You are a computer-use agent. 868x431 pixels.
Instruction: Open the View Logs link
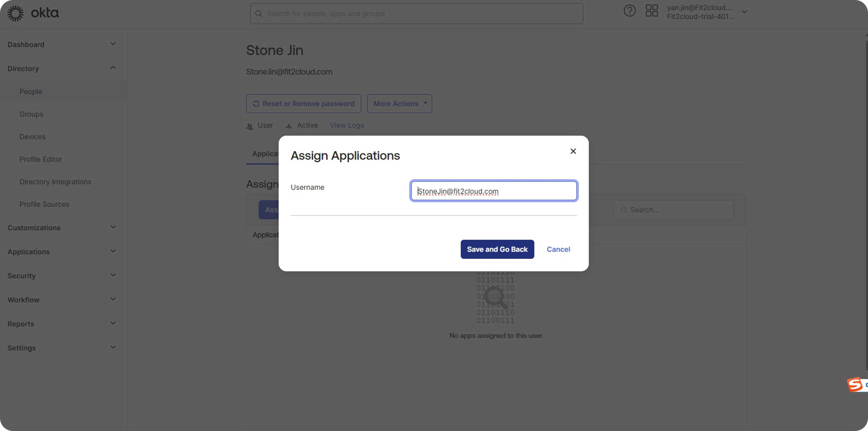347,125
